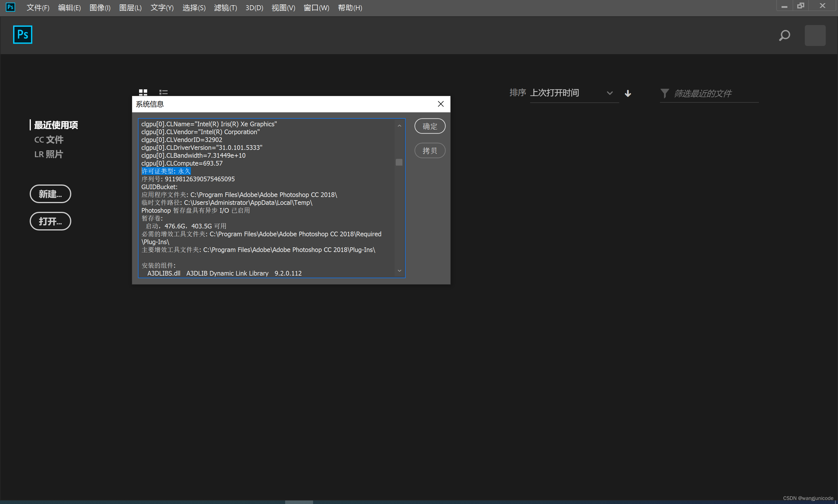Copy system info with 拷贝 button
The height and width of the screenshot is (504, 838).
coord(430,150)
